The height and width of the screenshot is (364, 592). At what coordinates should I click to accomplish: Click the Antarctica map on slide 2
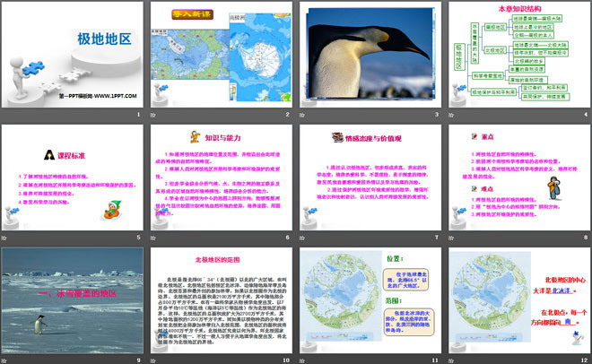[x=260, y=57]
